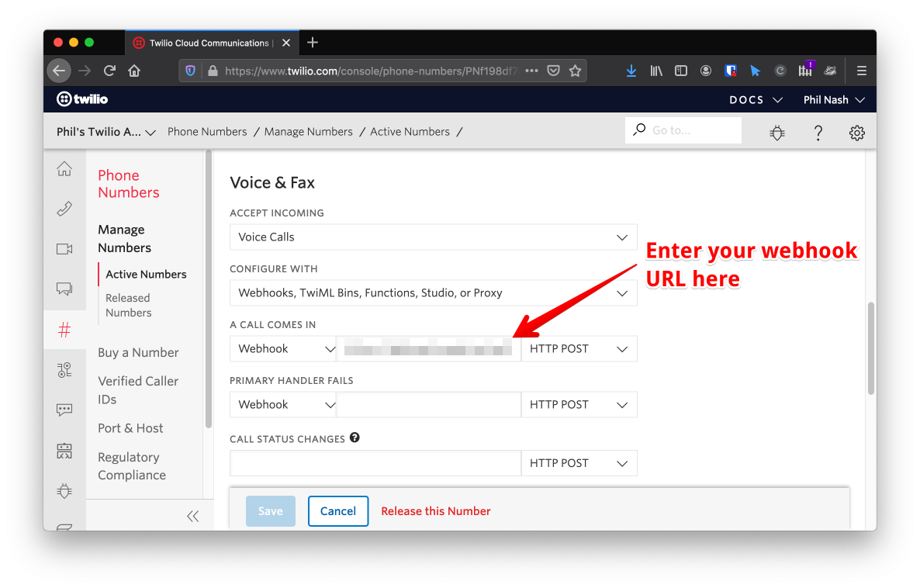The width and height of the screenshot is (920, 588).
Task: Open the downloads arrow icon
Action: [x=631, y=71]
